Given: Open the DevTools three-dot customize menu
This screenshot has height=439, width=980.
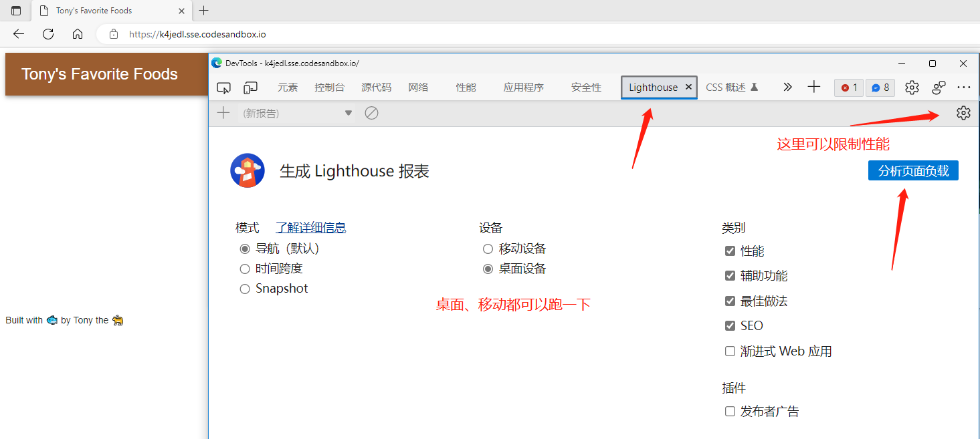Looking at the screenshot, I should coord(963,88).
